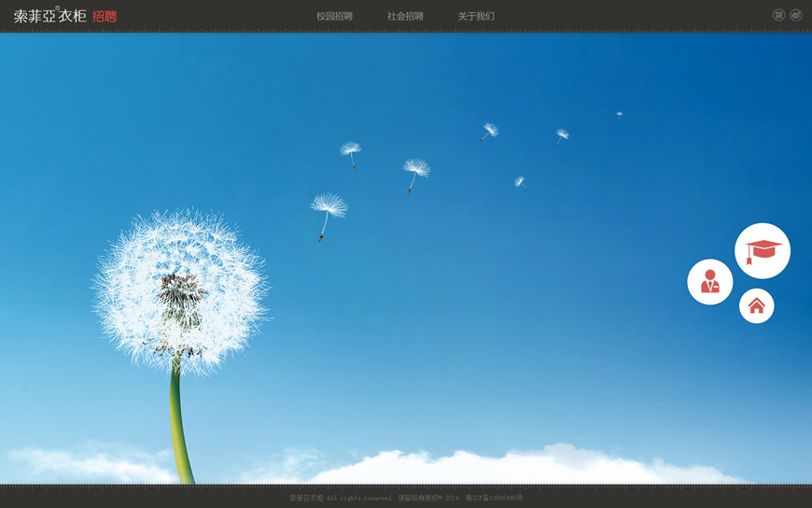The height and width of the screenshot is (508, 812).
Task: Go to the 关于我们 menu item
Action: point(476,16)
